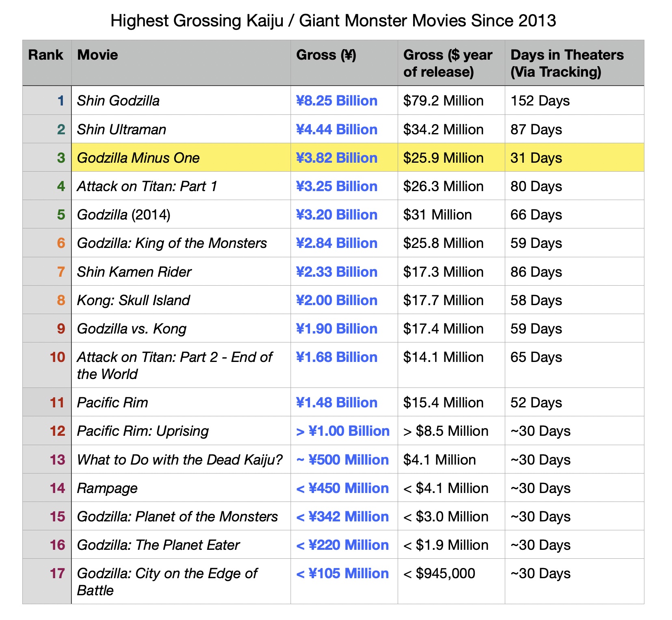The height and width of the screenshot is (620, 672).
Task: Select the '< $945,000' dollar cell
Action: point(451,581)
